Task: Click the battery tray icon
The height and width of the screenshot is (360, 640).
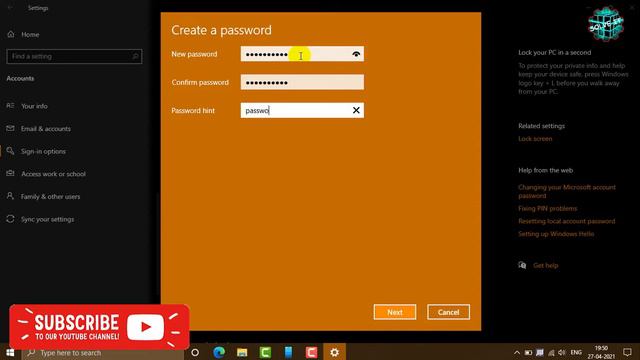Action: click(529, 353)
